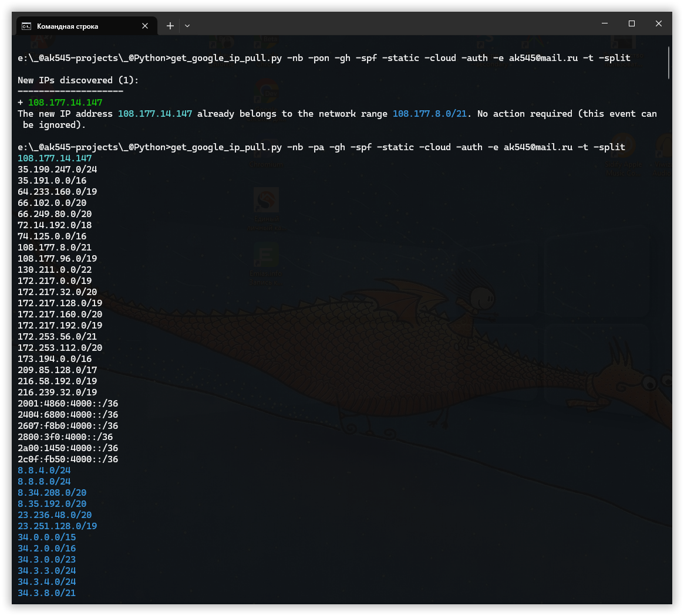Click the first command line with -pon flag
This screenshot has height=616, width=684.
click(324, 58)
